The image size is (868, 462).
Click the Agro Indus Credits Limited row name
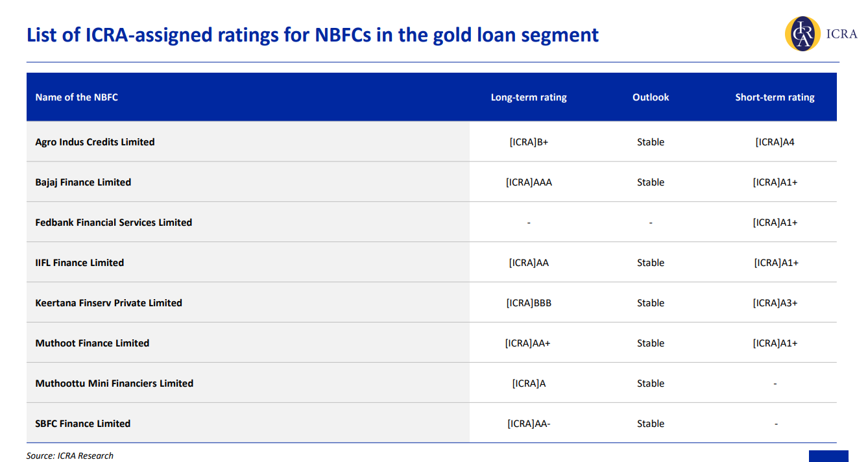(x=95, y=142)
